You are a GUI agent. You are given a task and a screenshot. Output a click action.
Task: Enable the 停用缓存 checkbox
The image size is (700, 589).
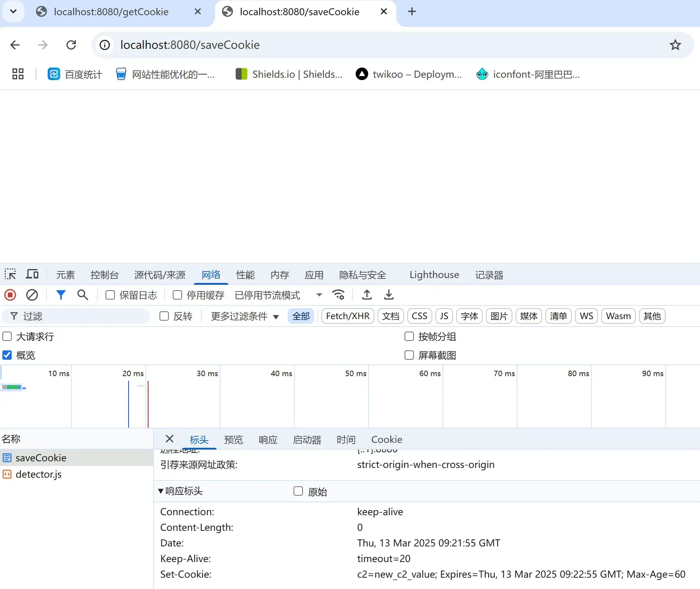click(x=177, y=295)
